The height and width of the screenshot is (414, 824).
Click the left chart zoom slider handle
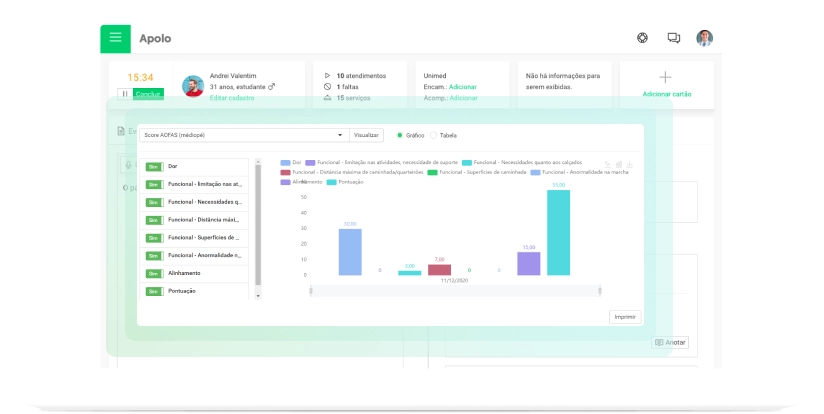click(311, 291)
